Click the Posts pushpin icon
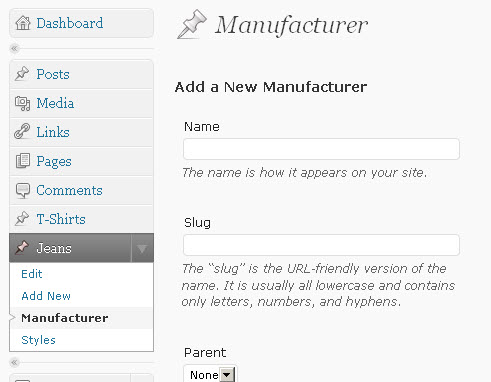Viewport: 491px width, 382px height. (22, 74)
